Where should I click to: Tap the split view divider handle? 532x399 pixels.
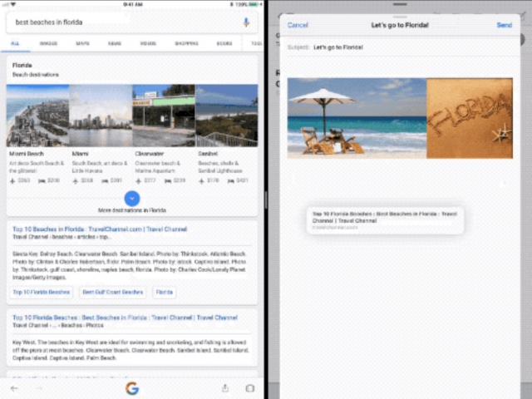pos(266,199)
